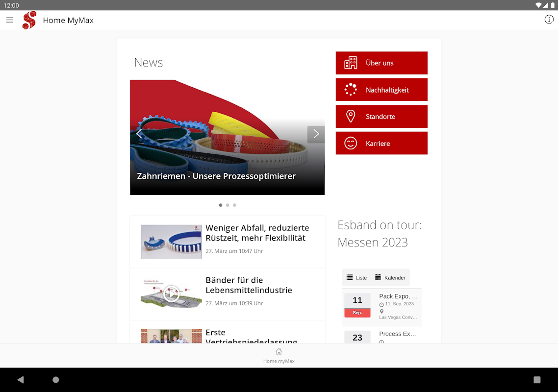Click the map pin Standorte icon
Screen dimensions: 558x392
coord(351,116)
